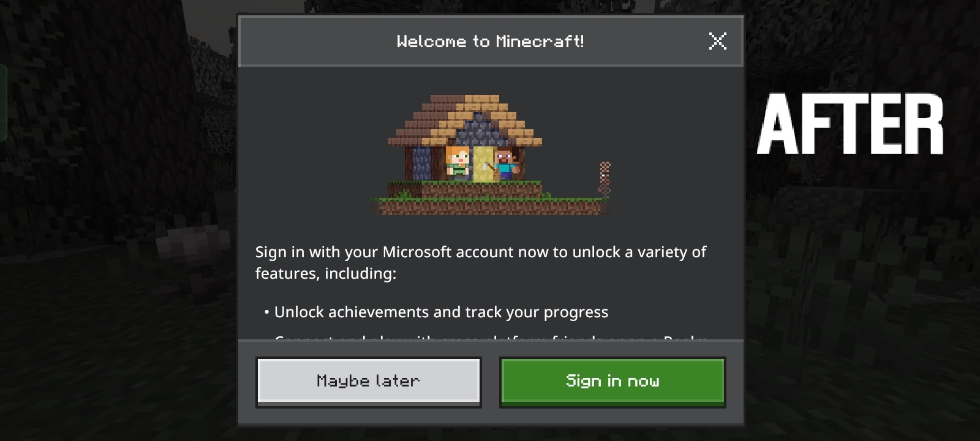The height and width of the screenshot is (441, 980).
Task: Choose the Maybe later button
Action: pos(368,381)
